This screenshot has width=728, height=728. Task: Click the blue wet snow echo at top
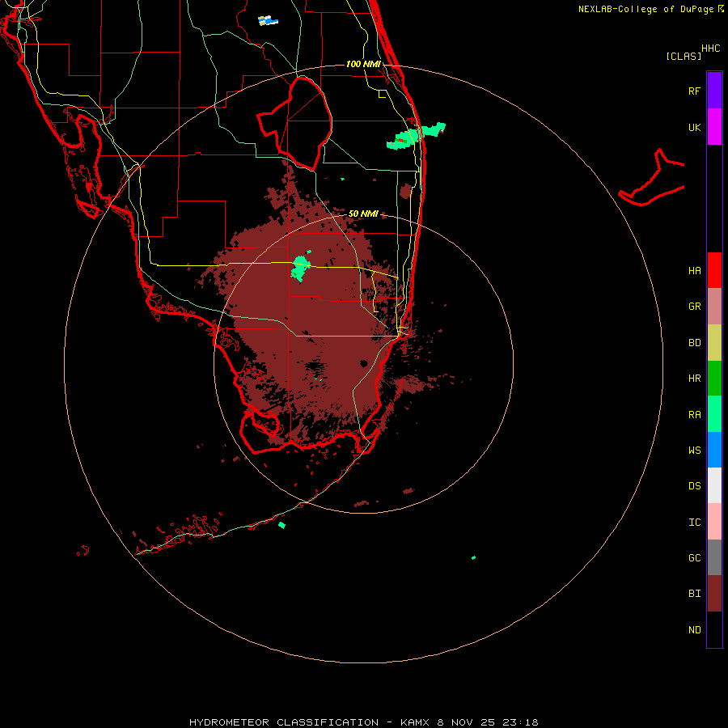tap(268, 20)
